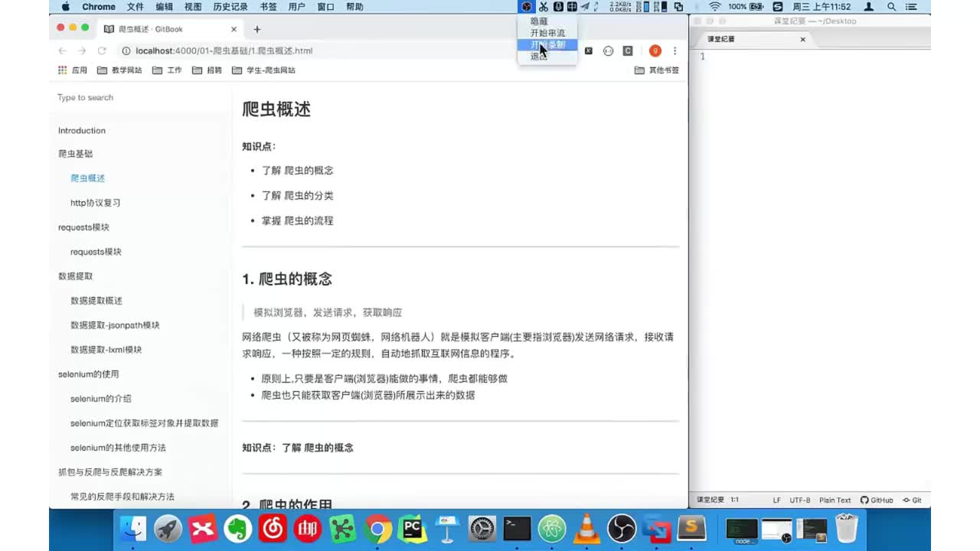Click OBS menu bar icon
Image resolution: width=980 pixels, height=551 pixels.
point(526,6)
